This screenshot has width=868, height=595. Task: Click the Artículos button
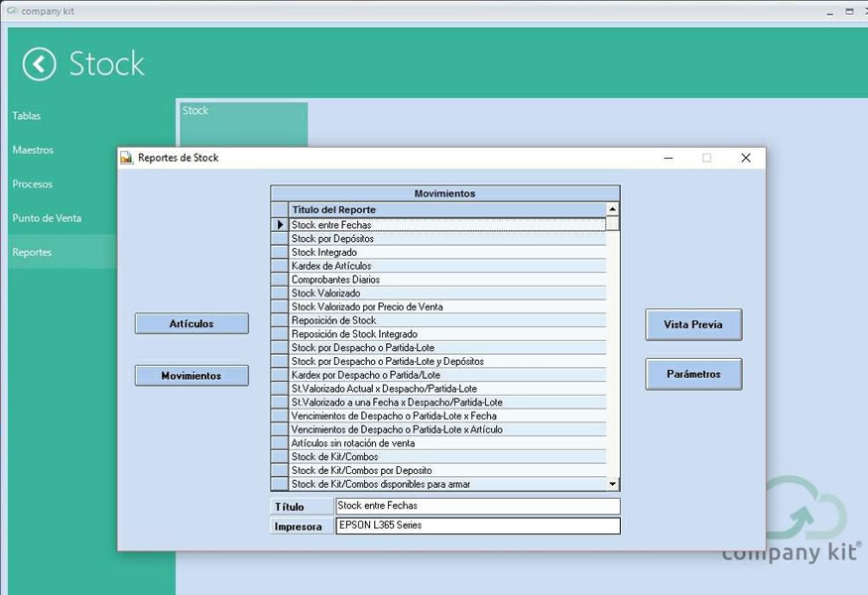pyautogui.click(x=191, y=324)
